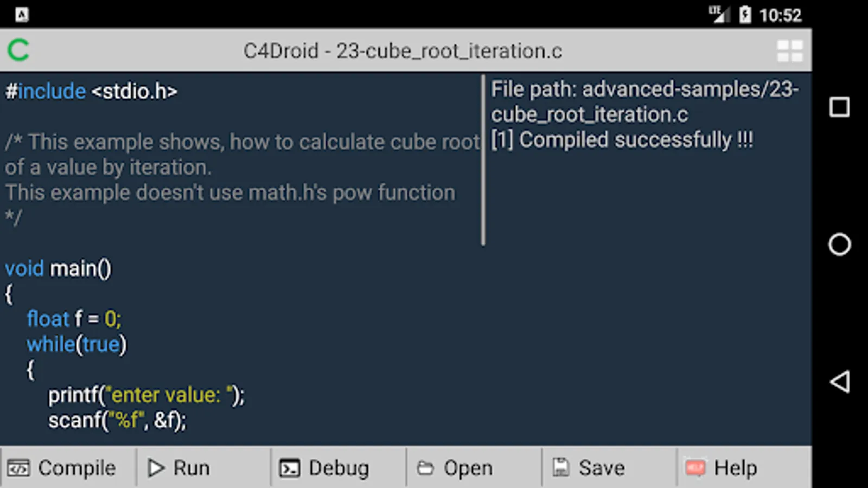This screenshot has height=488, width=868.
Task: Tap the green C4Droid logo icon
Action: (18, 50)
